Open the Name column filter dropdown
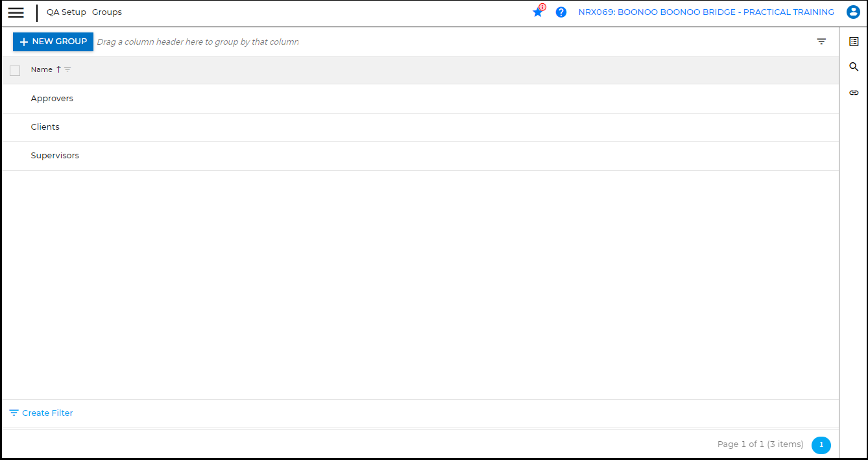The image size is (868, 460). pos(67,69)
